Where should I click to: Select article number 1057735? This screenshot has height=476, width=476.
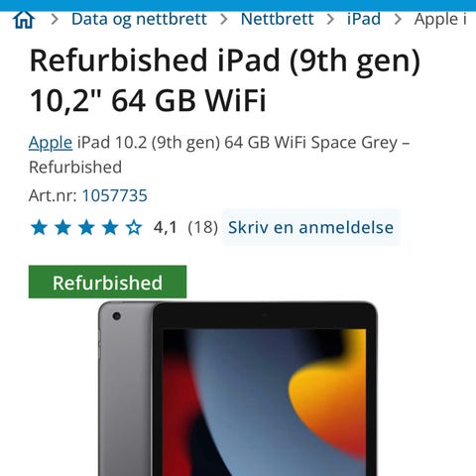tap(115, 195)
